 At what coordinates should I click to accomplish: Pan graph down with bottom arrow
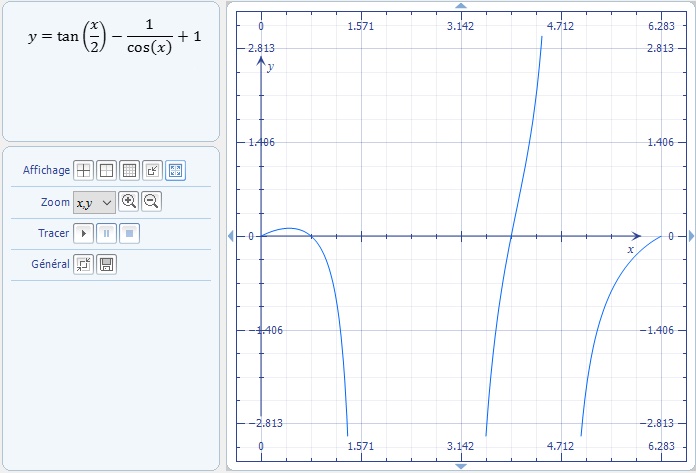[460, 466]
